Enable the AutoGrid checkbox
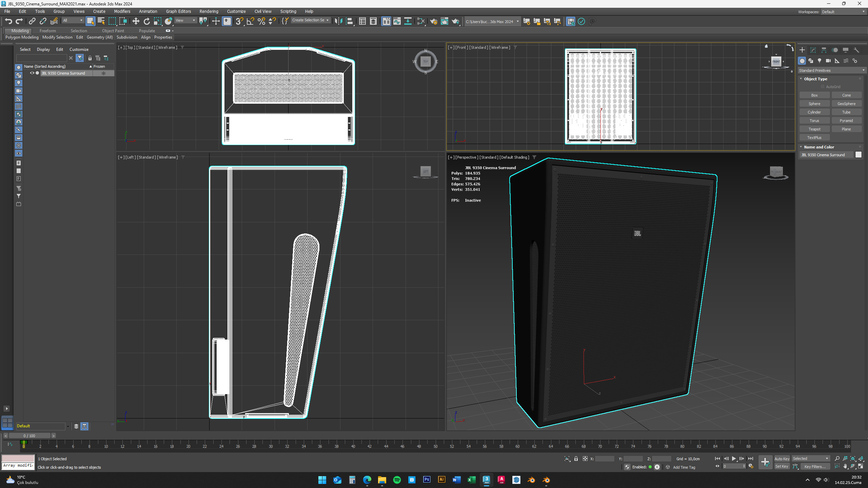Screen dimensions: 868x488 click(823, 87)
